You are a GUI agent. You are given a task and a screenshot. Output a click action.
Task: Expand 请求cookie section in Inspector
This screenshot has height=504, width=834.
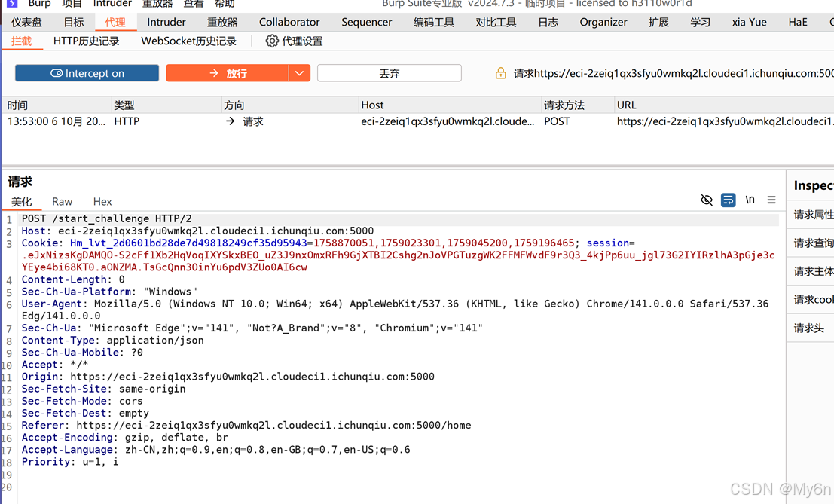[811, 299]
